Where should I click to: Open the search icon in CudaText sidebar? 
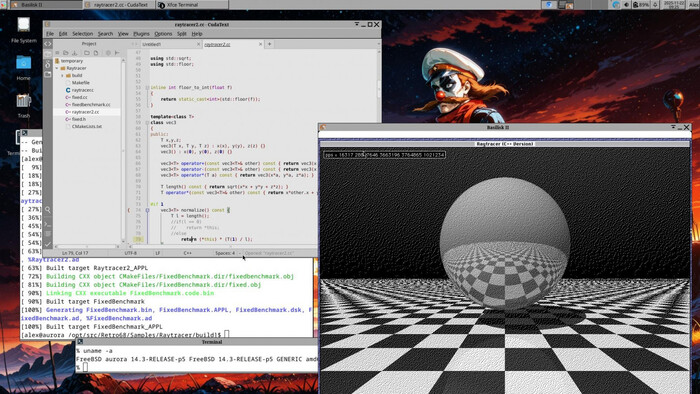click(48, 210)
